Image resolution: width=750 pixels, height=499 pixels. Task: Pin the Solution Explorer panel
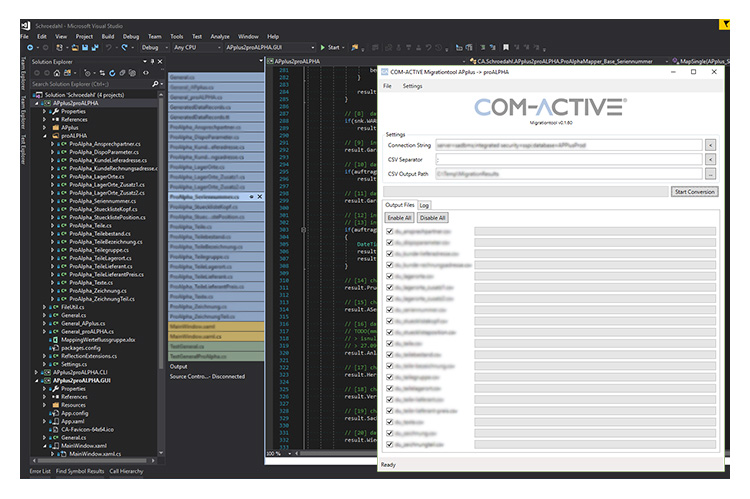153,62
